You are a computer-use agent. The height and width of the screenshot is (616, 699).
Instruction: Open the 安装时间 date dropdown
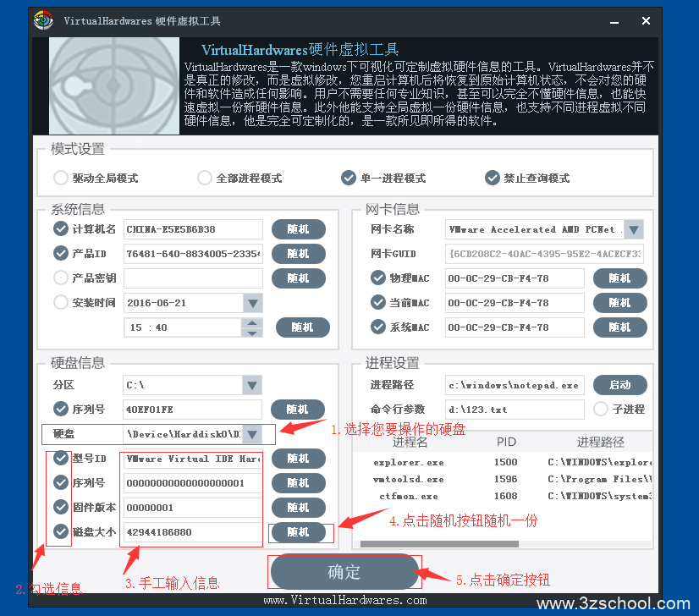pos(251,302)
